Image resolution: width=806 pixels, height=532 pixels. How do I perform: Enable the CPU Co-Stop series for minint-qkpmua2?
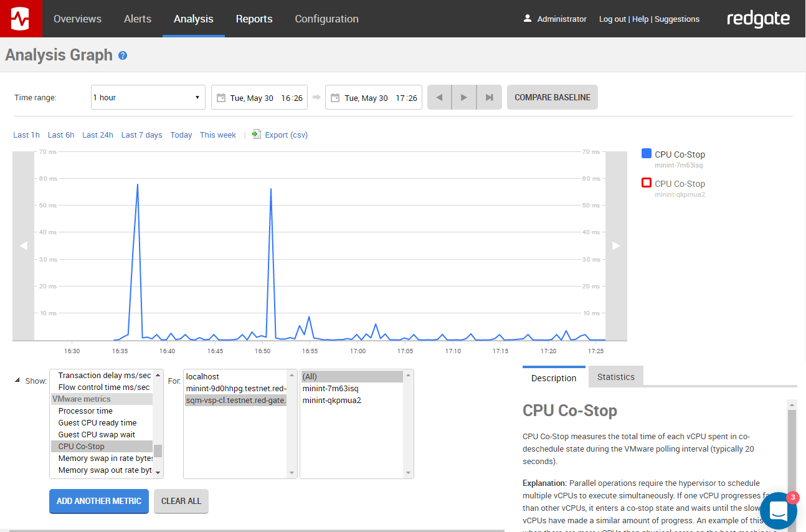point(646,183)
